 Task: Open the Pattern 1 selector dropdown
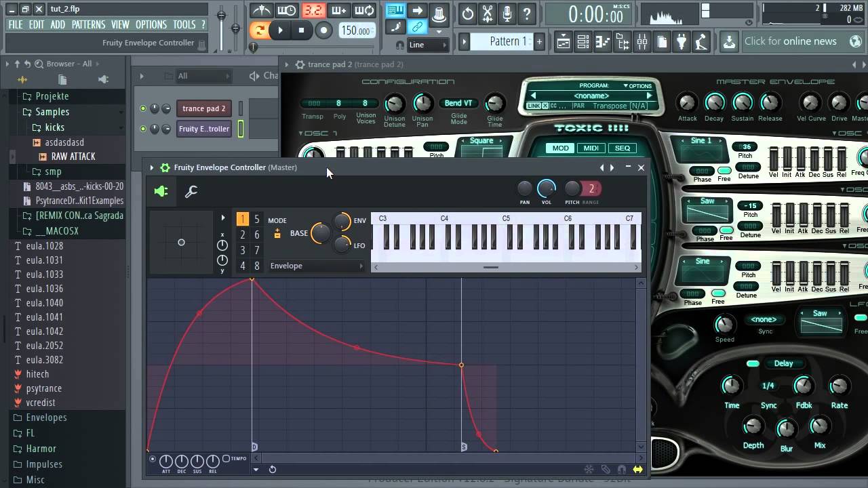click(x=502, y=41)
